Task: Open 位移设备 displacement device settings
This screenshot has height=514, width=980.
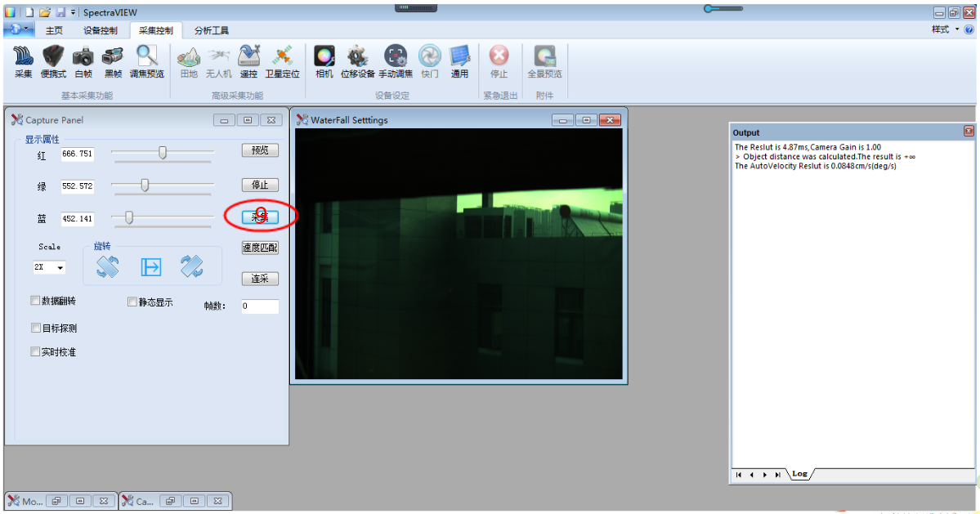Action: [357, 60]
